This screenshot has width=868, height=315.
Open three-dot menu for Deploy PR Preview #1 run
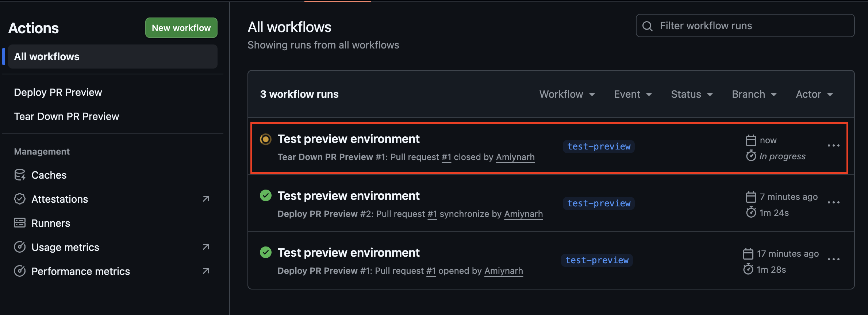click(x=834, y=259)
